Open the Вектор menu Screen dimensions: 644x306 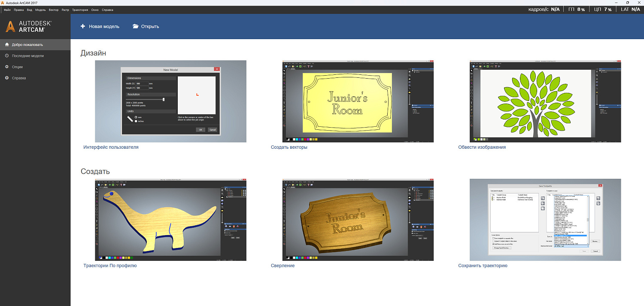point(54,9)
